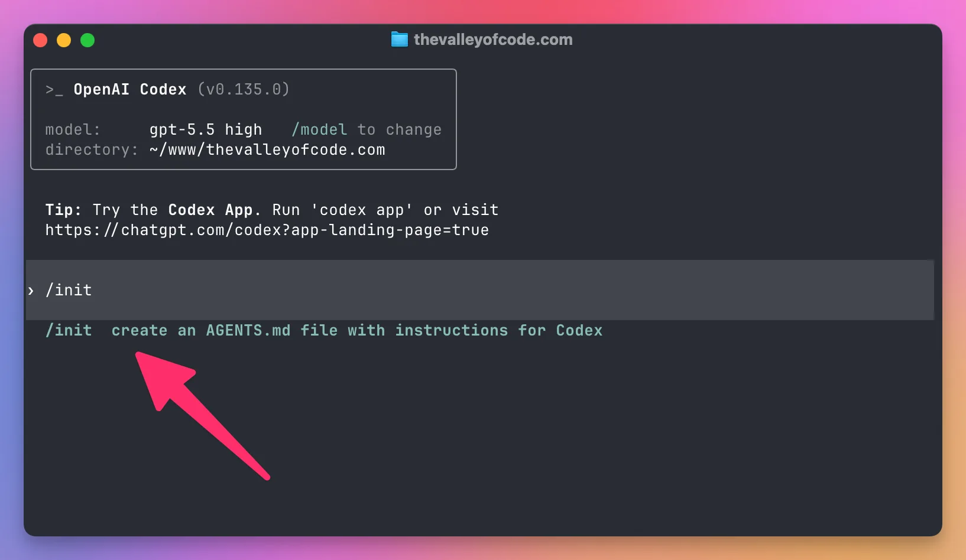The height and width of the screenshot is (560, 966).
Task: Click the › prompt chevron in input row
Action: pyautogui.click(x=31, y=291)
